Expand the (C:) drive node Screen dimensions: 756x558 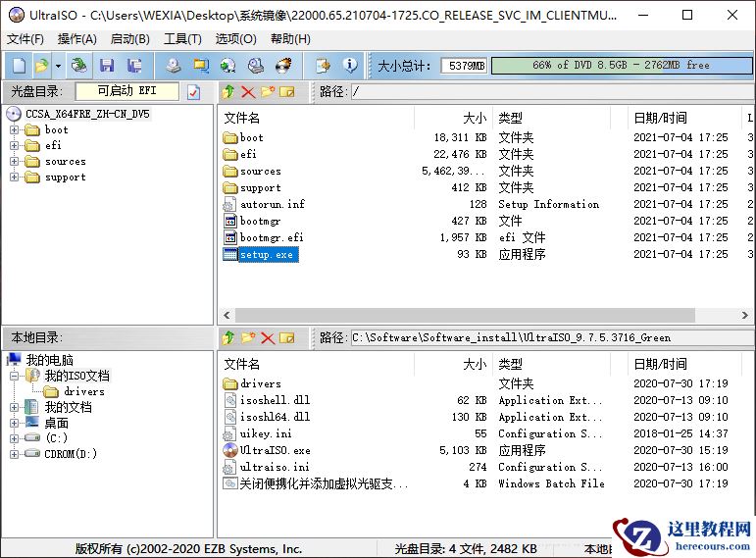(15, 438)
